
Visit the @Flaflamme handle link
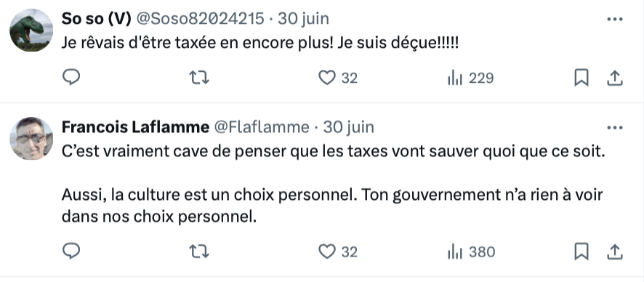pyautogui.click(x=261, y=127)
